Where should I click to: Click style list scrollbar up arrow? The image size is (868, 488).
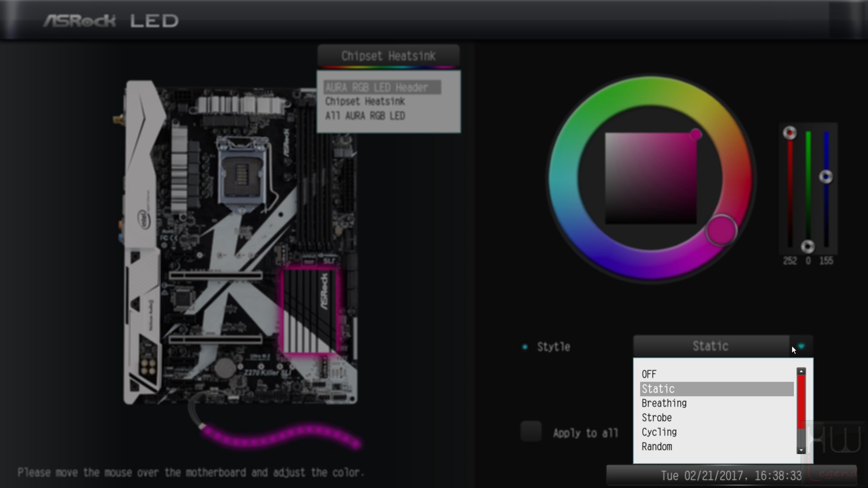click(x=801, y=372)
